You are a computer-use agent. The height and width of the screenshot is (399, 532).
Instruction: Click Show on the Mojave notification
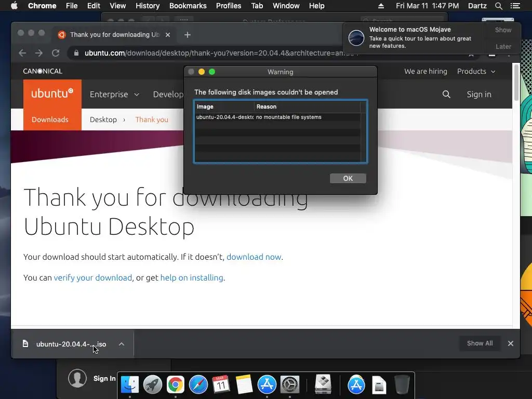[x=503, y=30]
